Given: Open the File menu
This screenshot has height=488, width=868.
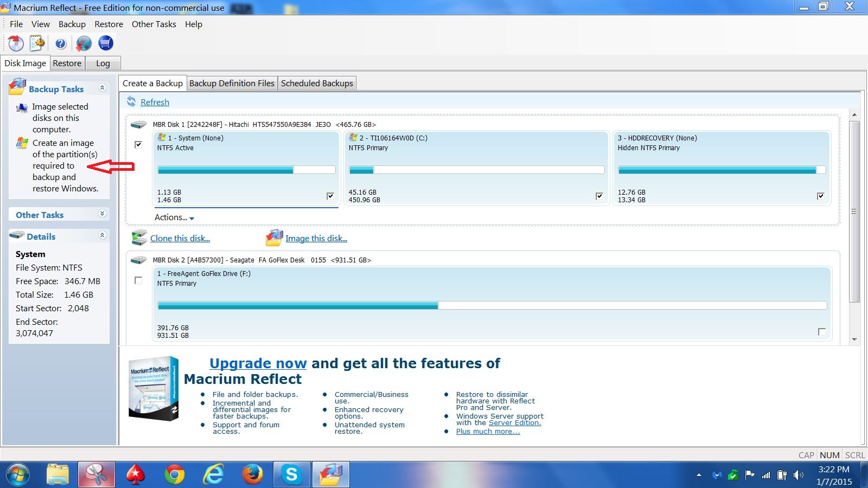Looking at the screenshot, I should (x=16, y=24).
